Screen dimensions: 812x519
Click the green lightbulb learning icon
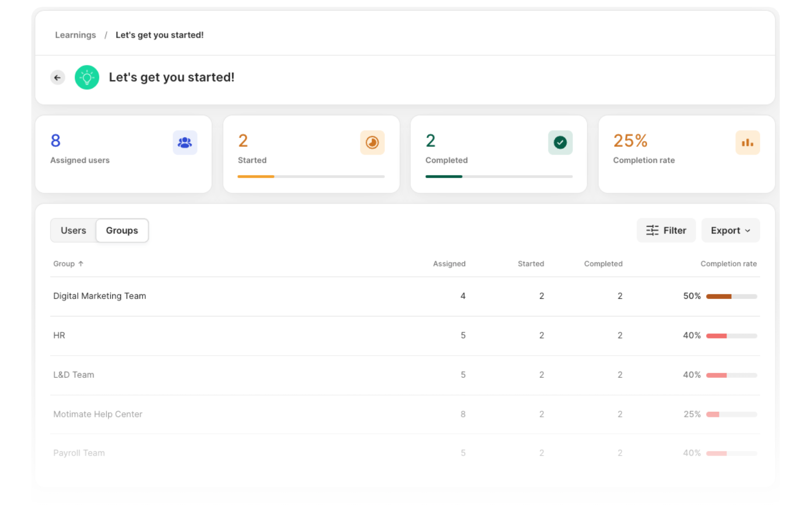[87, 77]
